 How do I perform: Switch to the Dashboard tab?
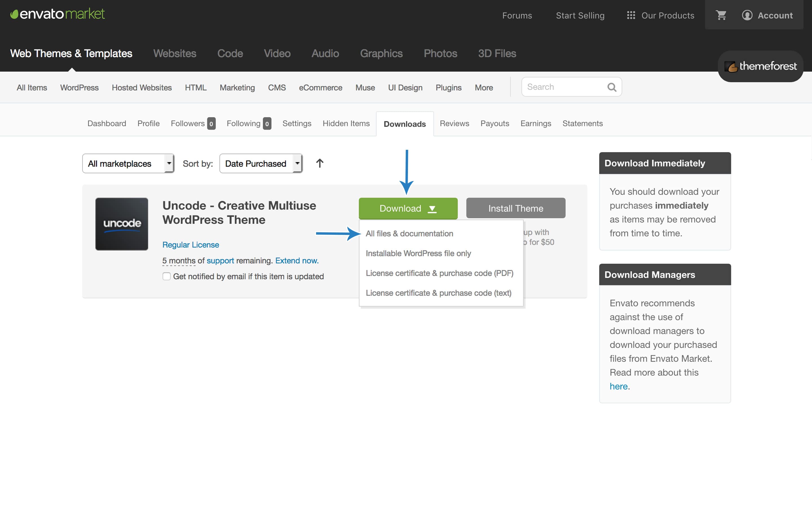[107, 123]
